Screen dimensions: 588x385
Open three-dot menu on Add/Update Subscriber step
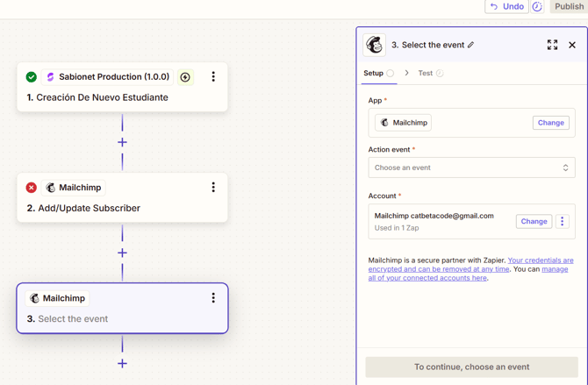[x=213, y=187]
